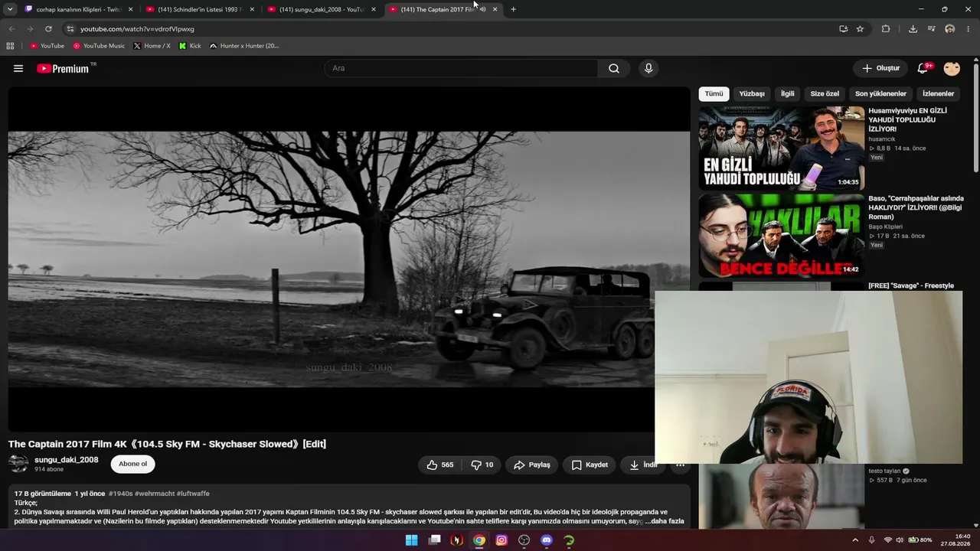Mute the Captain 2017 Film tab audio

click(482, 9)
